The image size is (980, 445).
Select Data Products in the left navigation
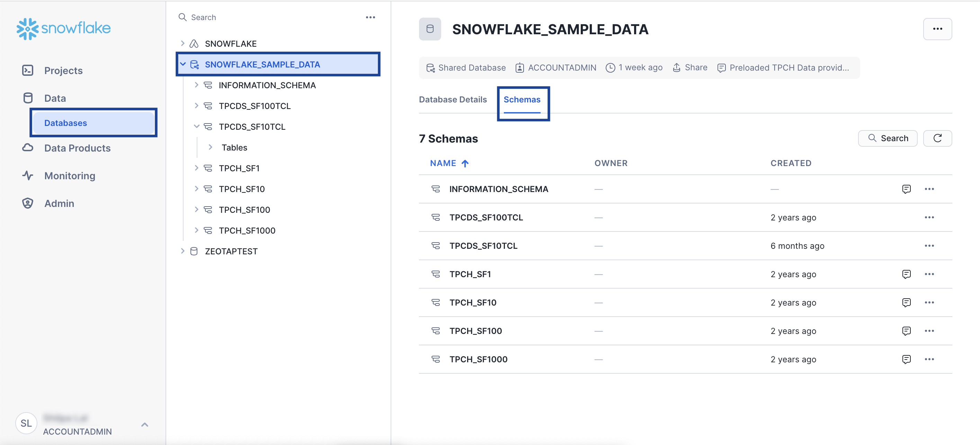pos(77,148)
